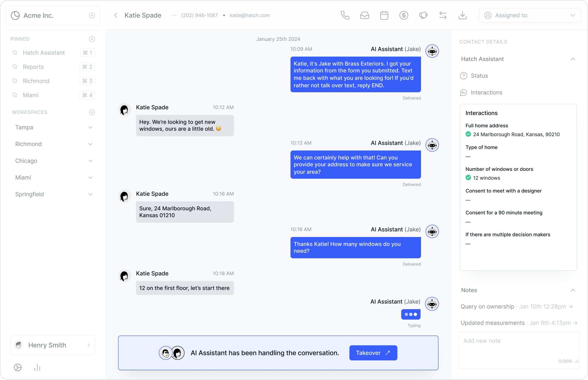Open the calendar scheduling icon
The width and height of the screenshot is (588, 380).
[384, 15]
